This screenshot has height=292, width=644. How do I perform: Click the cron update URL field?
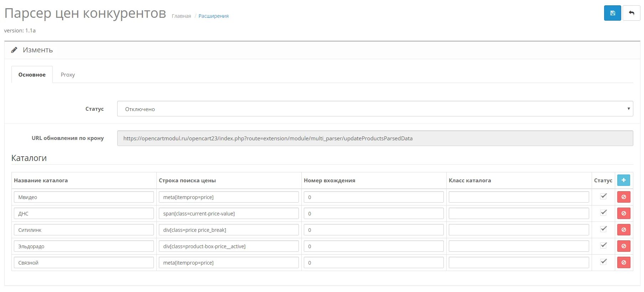point(375,138)
